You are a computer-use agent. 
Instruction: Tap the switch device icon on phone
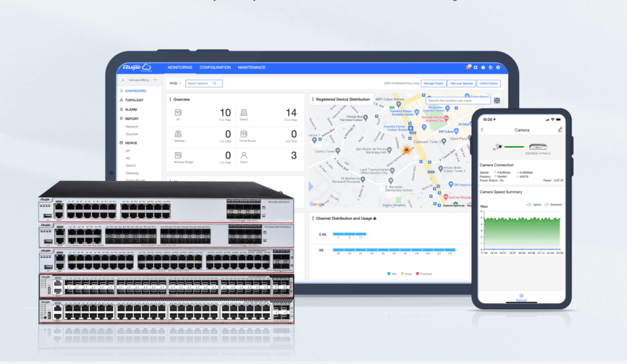pos(538,147)
